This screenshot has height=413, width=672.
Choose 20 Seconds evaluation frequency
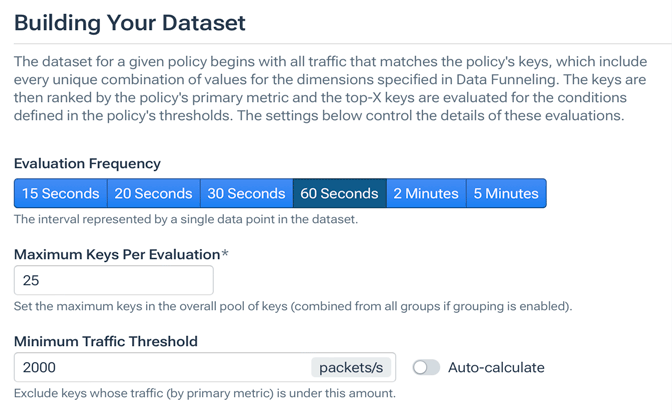153,194
